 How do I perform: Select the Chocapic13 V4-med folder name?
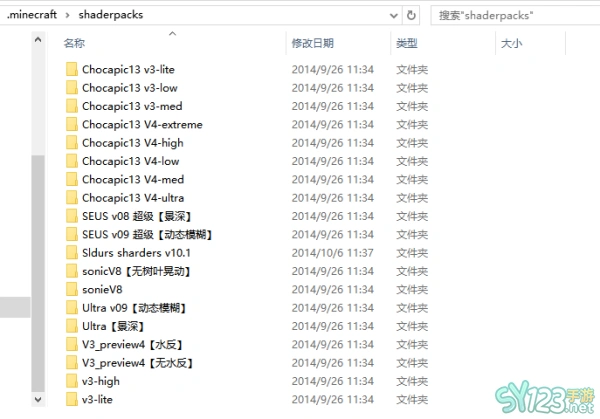133,180
